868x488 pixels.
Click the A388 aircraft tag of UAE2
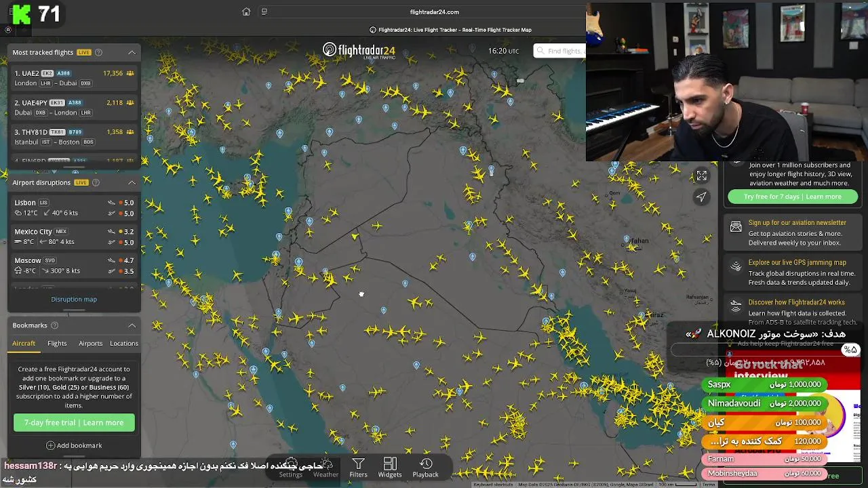pos(64,73)
